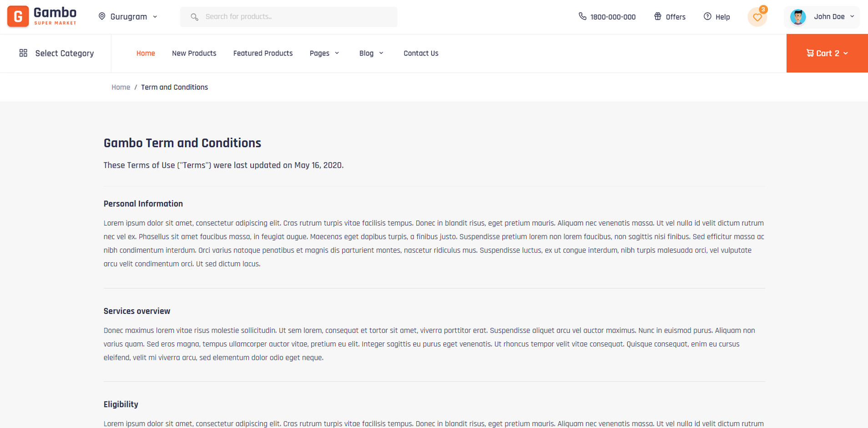Click the shopping cart icon

tap(810, 53)
